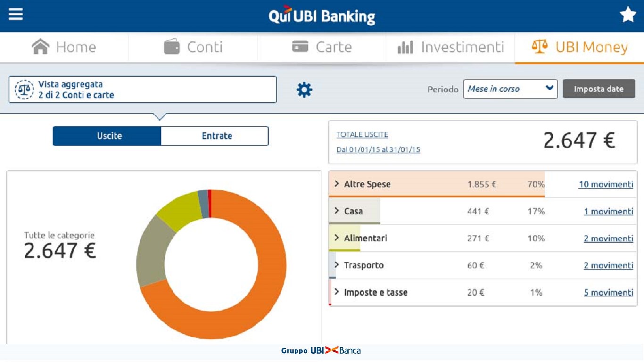Expand the Imposte e tasse chevron
The image size is (644, 362).
click(x=337, y=292)
